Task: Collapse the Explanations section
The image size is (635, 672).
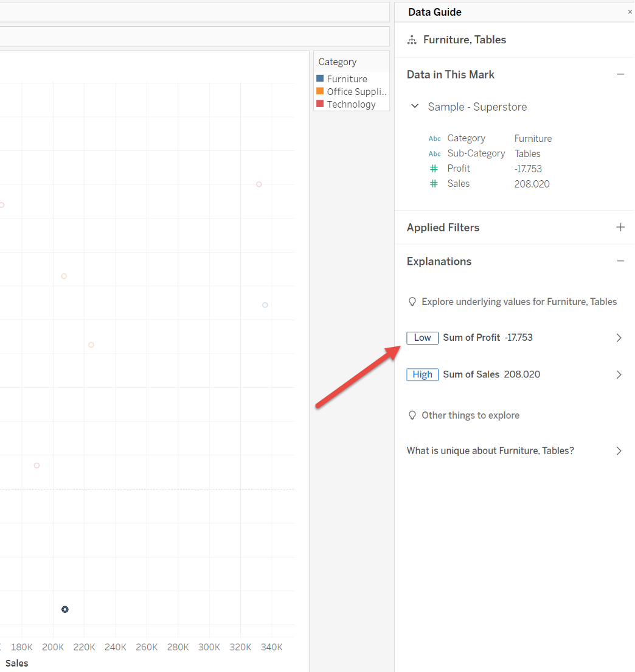Action: click(x=620, y=261)
